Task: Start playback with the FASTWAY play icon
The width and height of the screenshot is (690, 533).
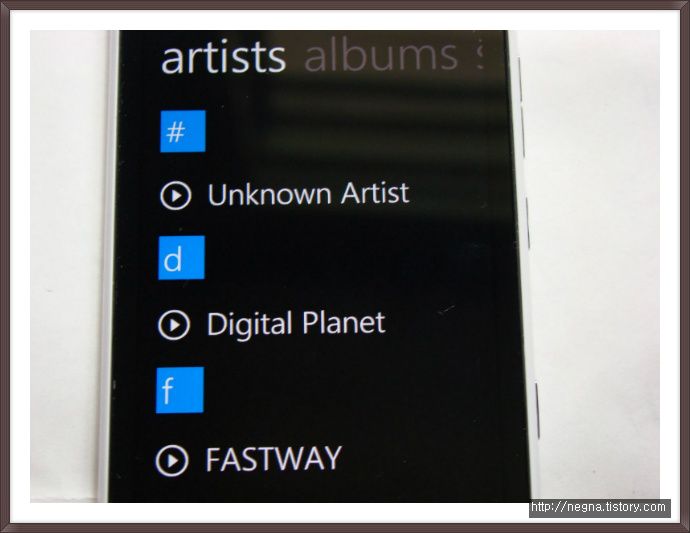Action: [172, 460]
